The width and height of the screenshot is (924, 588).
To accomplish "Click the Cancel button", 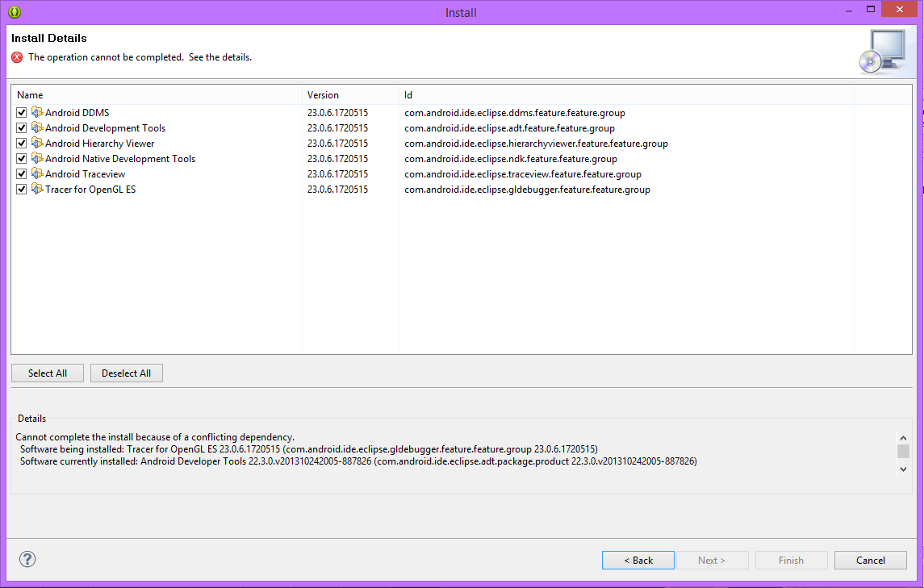I will click(871, 561).
